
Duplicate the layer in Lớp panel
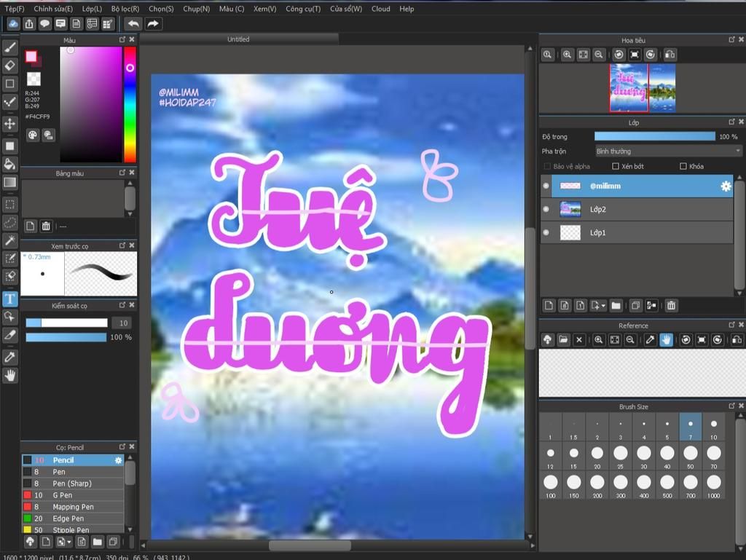pyautogui.click(x=635, y=306)
